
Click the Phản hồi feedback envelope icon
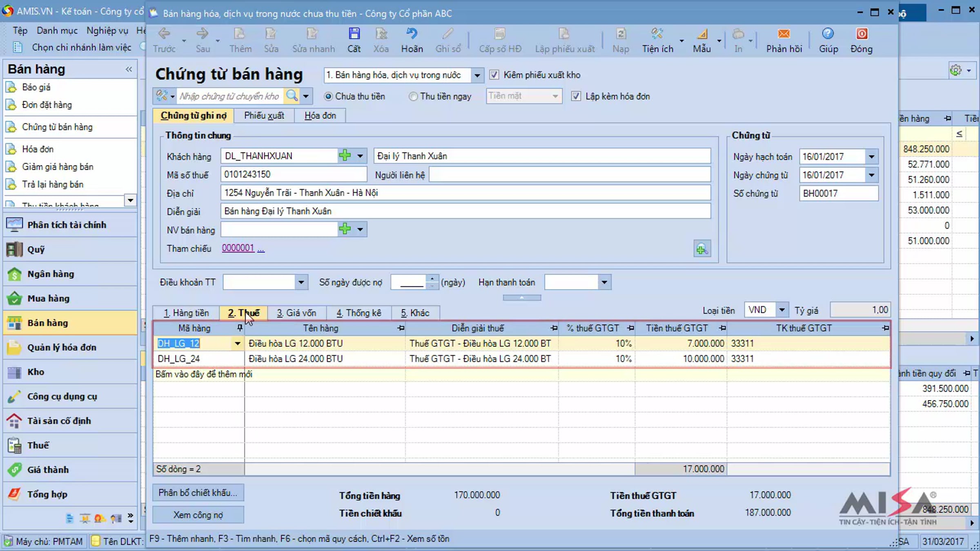click(784, 34)
